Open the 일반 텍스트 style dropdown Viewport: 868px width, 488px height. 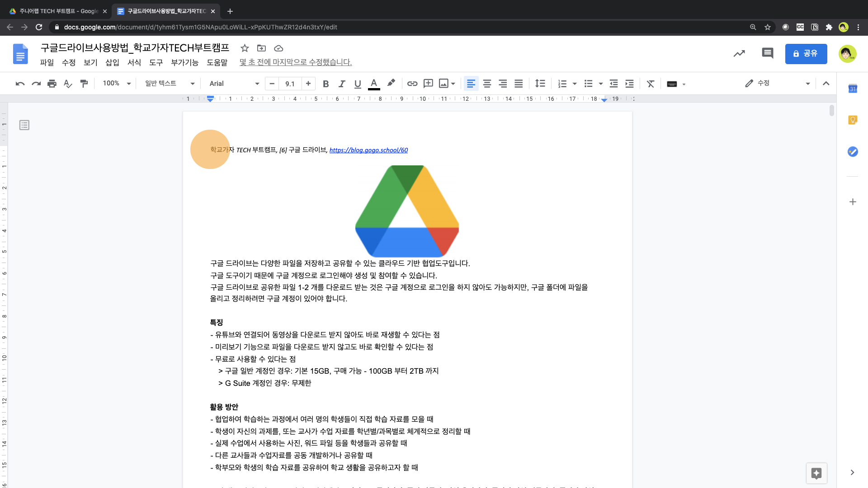(x=170, y=84)
